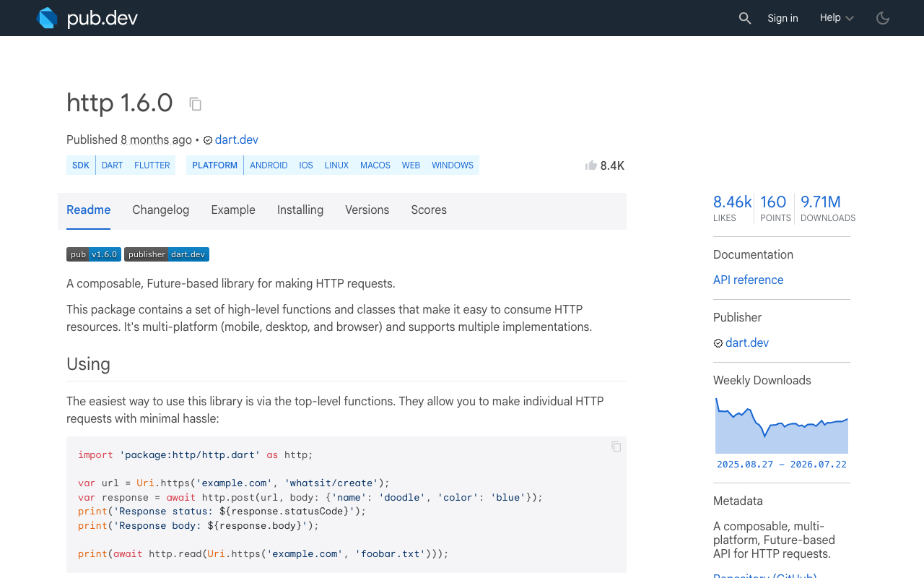This screenshot has height=578, width=924.
Task: Click the ANDROID platform tag
Action: 269,165
